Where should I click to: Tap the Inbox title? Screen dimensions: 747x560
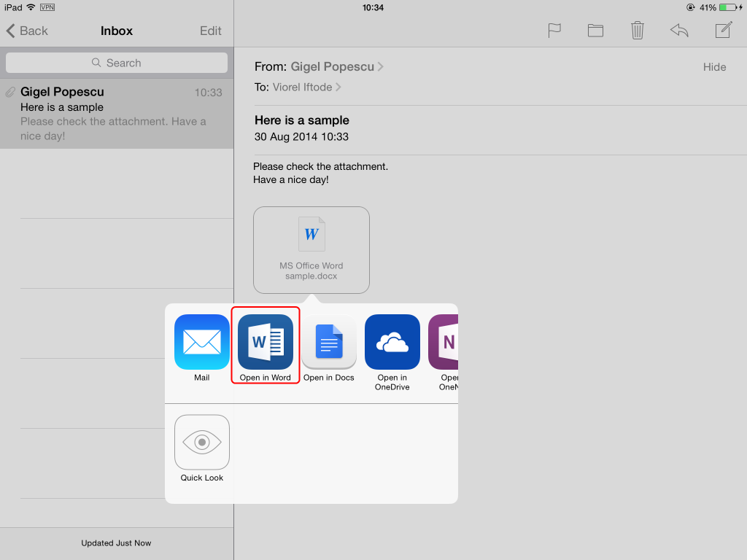pos(117,31)
